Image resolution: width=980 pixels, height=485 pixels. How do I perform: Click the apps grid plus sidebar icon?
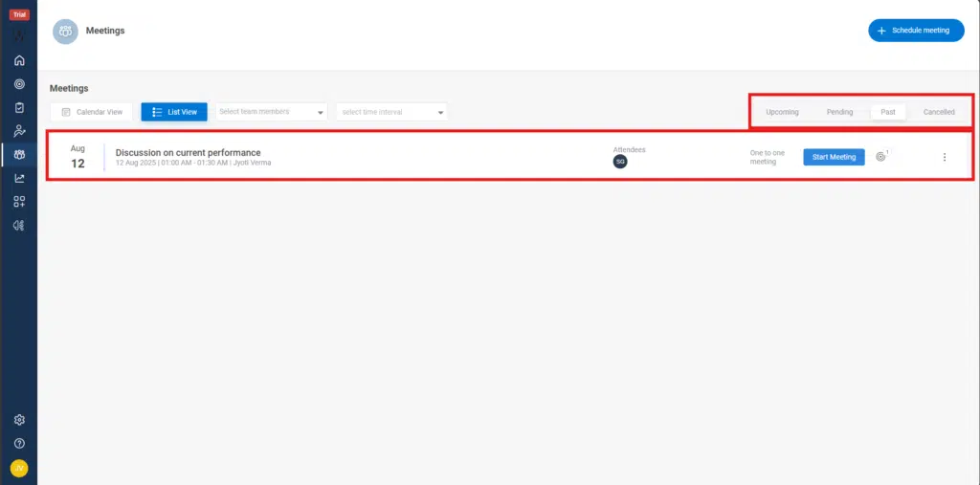tap(19, 202)
